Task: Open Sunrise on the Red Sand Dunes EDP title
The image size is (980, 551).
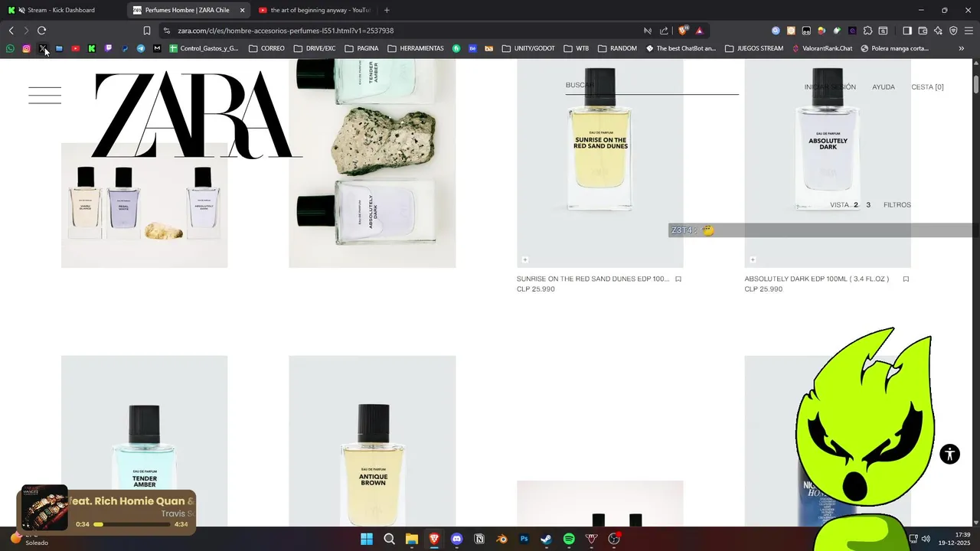Action: [593, 279]
